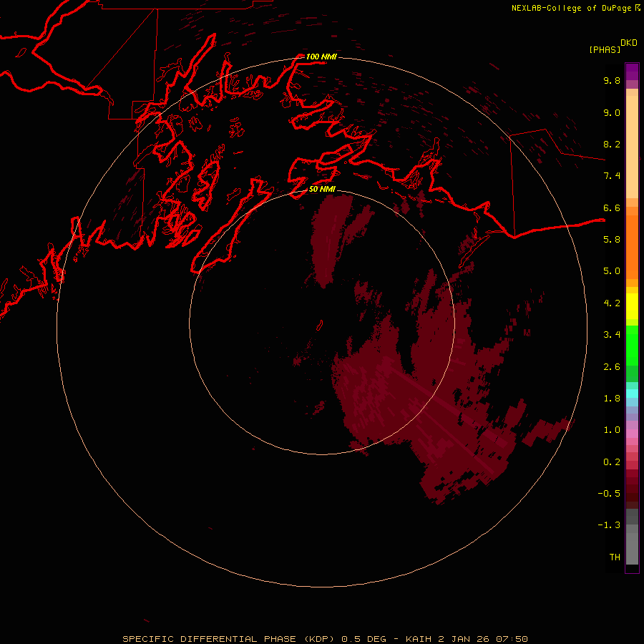Click the 3.4 value on the color scale
This screenshot has height=644, width=644.
click(x=612, y=335)
